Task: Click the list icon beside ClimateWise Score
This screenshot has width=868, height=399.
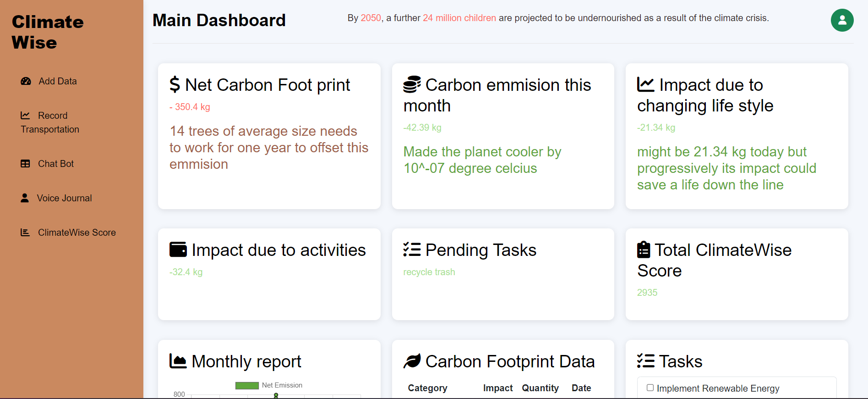Action: (x=25, y=233)
